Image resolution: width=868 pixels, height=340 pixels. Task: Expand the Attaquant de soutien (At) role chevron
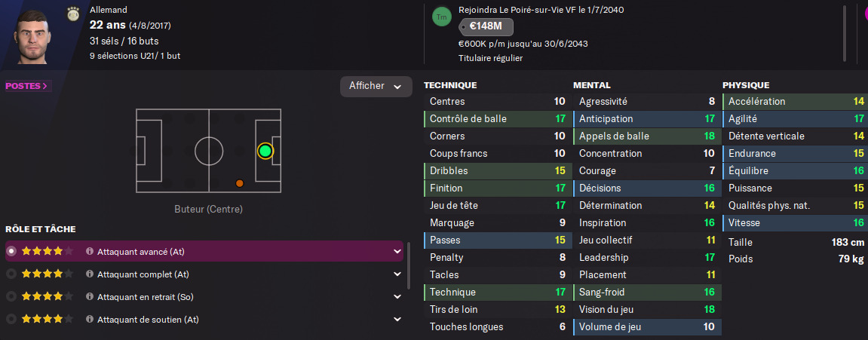[397, 320]
